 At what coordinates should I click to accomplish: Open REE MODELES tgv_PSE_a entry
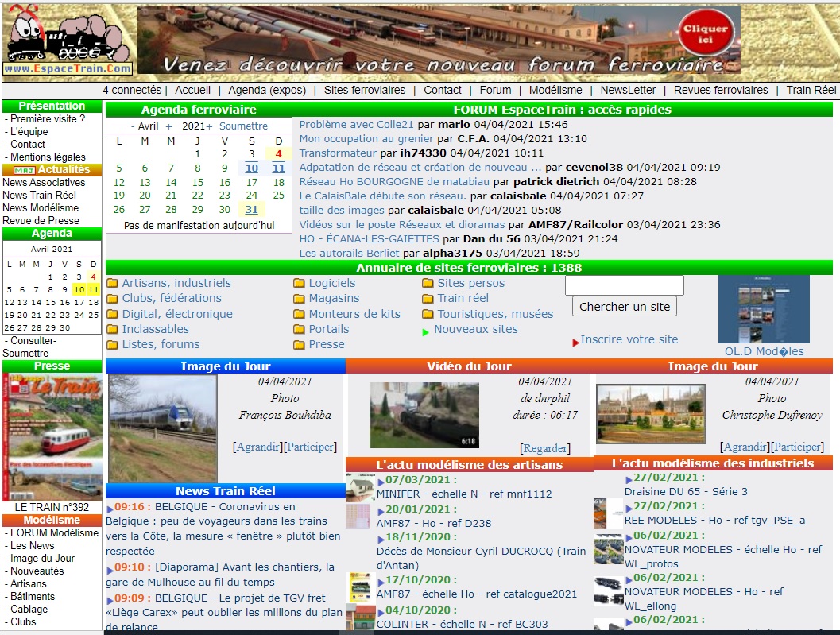714,520
